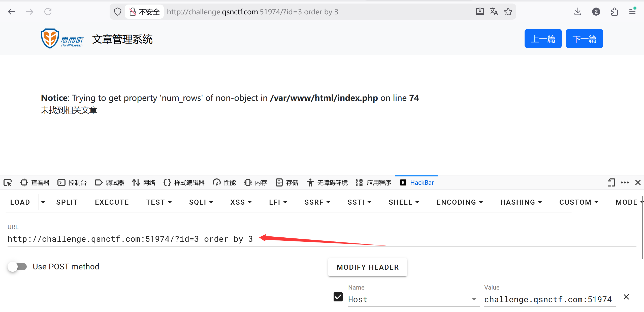
Task: Click the EXECUTE button
Action: [x=112, y=202]
